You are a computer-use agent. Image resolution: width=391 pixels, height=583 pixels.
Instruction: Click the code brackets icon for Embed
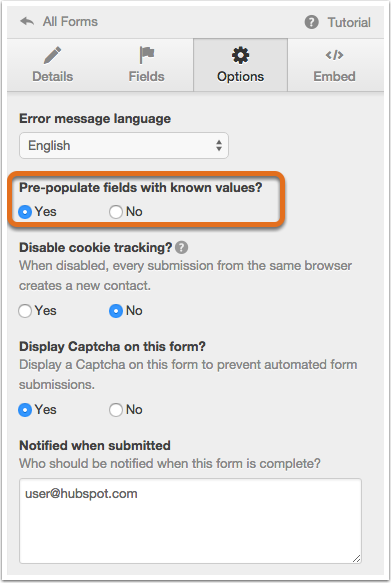click(335, 55)
